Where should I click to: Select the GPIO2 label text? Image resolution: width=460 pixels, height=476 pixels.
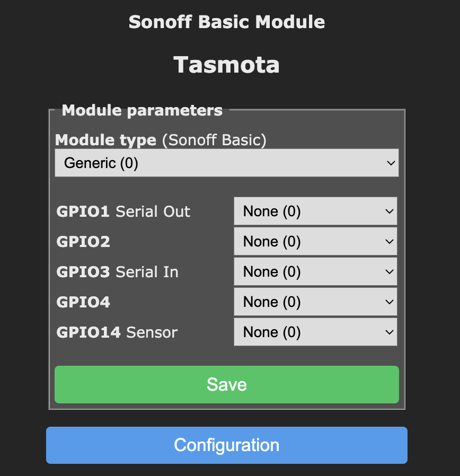click(83, 242)
